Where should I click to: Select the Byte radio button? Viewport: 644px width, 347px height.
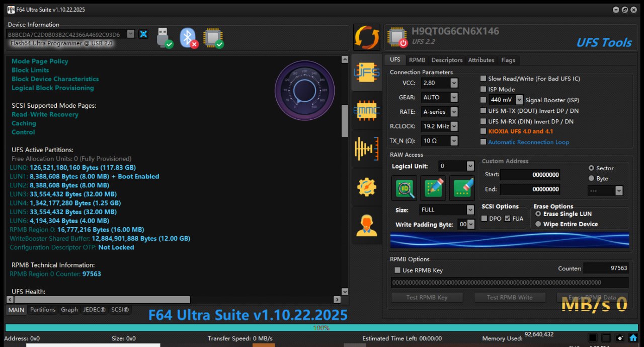(591, 178)
